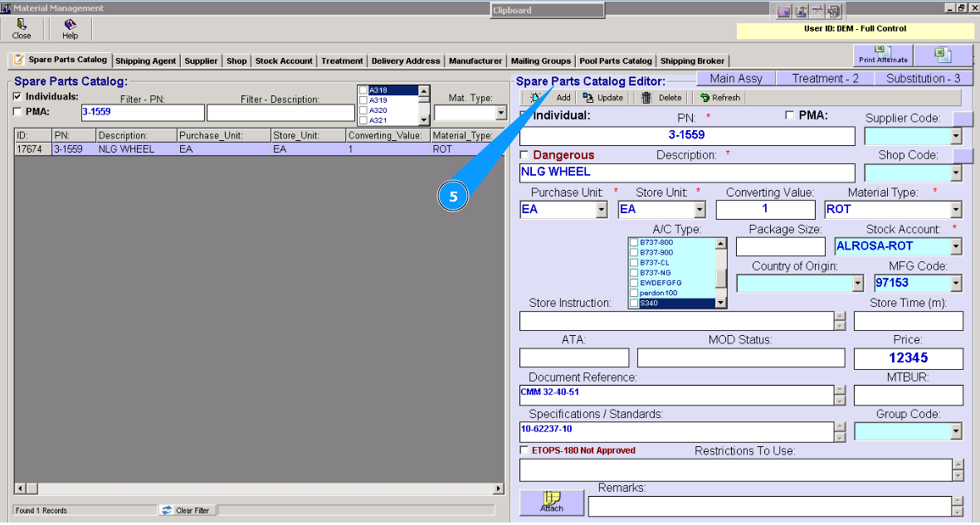Tick the B737-NG A/C Type checkbox
This screenshot has width=980, height=525.
(634, 273)
